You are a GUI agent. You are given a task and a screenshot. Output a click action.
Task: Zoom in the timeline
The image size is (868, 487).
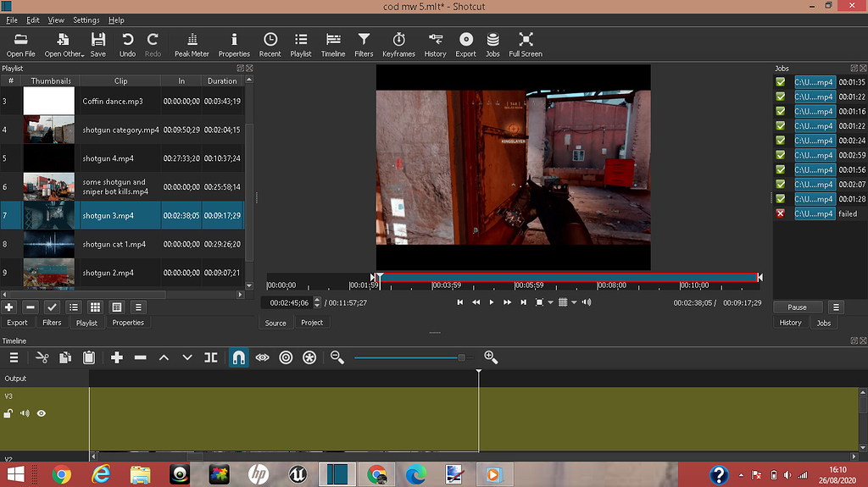point(491,357)
